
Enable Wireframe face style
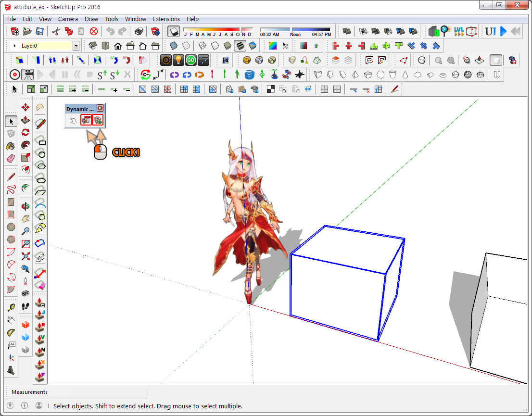(x=202, y=46)
